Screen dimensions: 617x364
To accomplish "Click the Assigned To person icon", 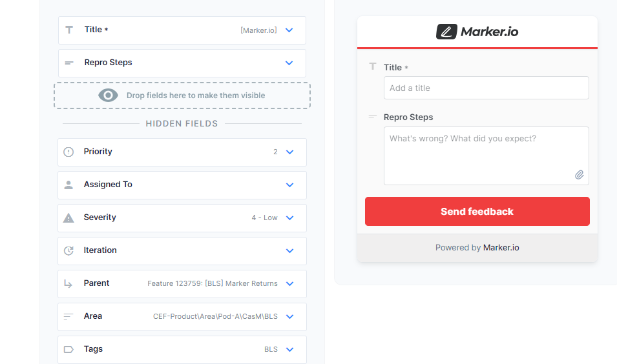I will pyautogui.click(x=68, y=185).
